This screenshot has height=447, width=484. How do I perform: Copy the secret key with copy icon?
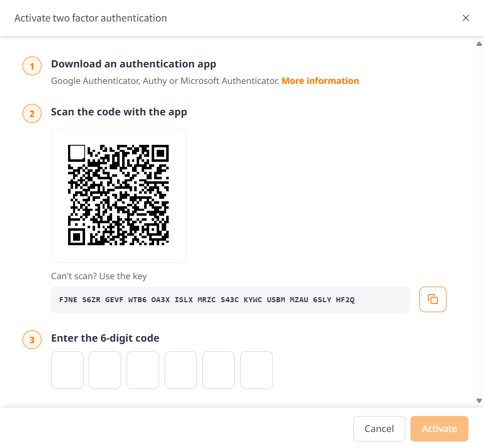point(433,299)
